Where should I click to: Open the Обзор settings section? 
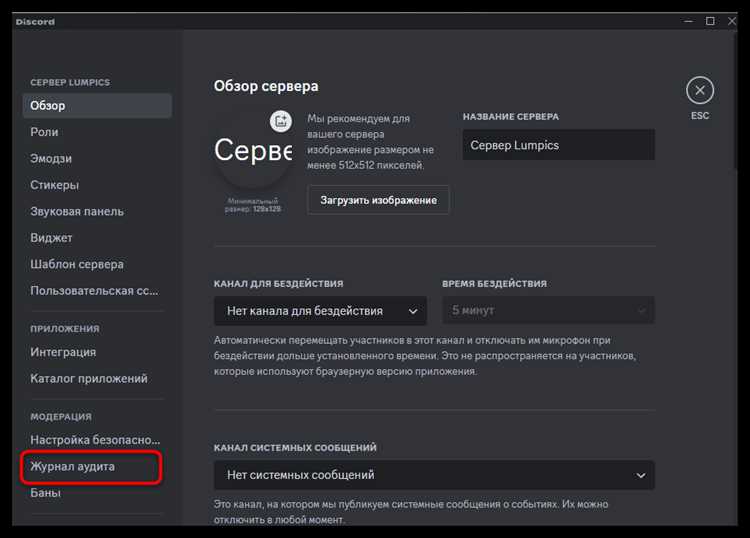click(x=97, y=106)
